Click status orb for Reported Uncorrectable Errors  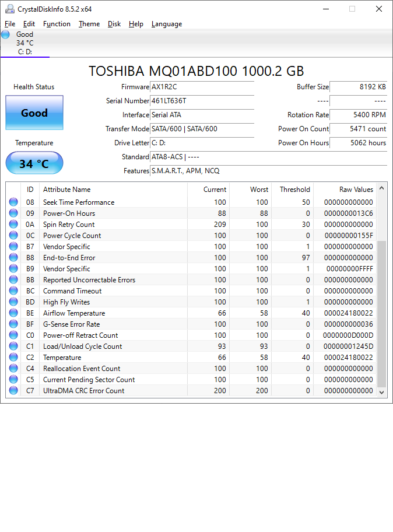[13, 279]
